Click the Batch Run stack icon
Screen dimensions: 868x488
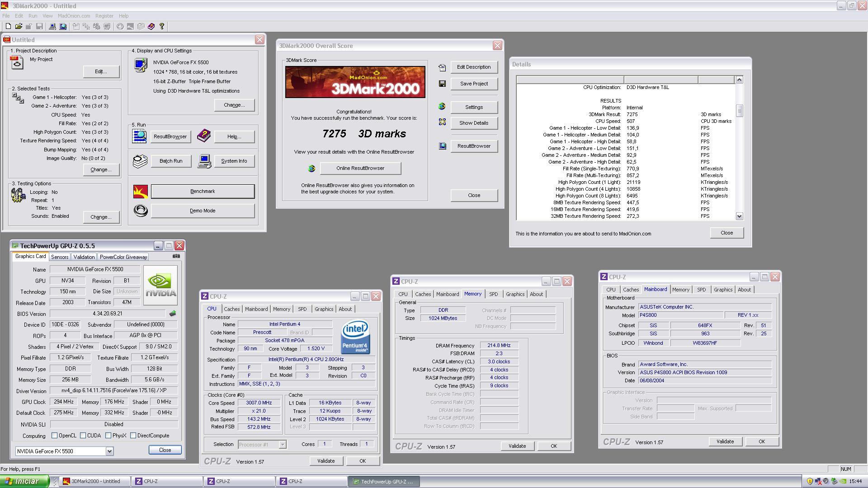(140, 161)
